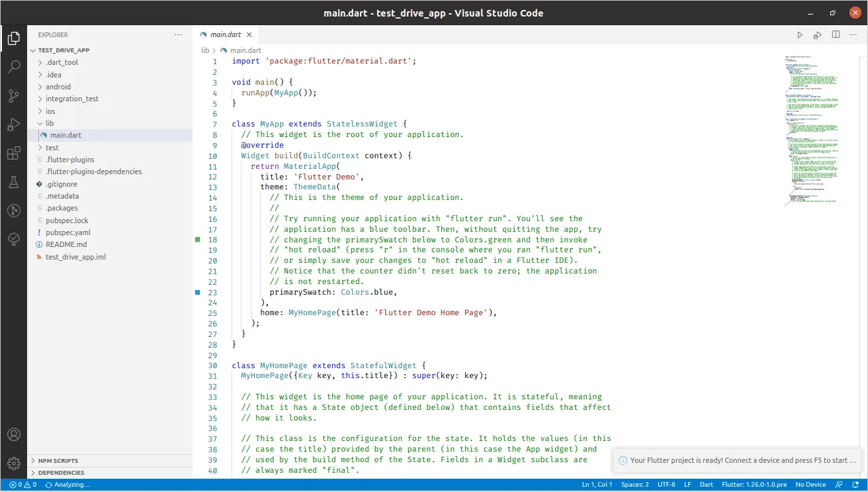Open the Git graph circular icon view
This screenshot has height=492, width=868.
coord(13,211)
